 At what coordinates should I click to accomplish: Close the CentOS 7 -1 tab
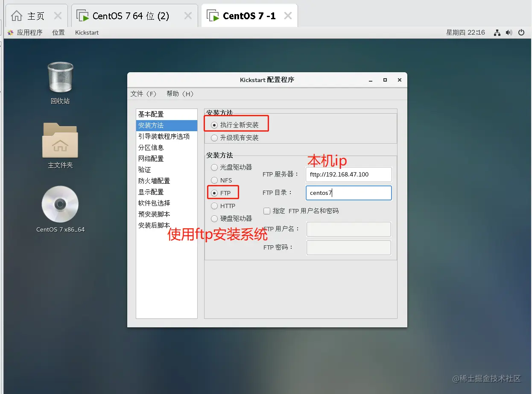pos(288,16)
